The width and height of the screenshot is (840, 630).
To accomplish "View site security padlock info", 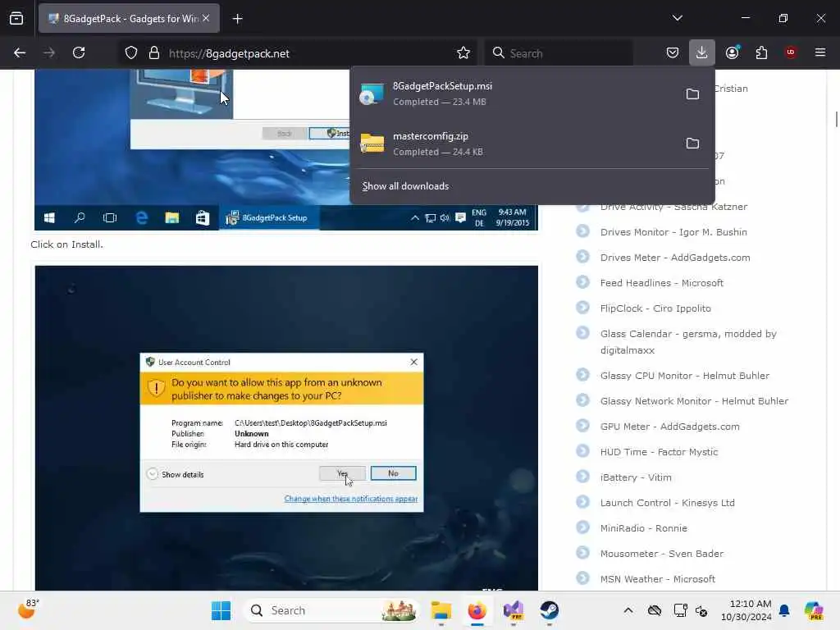I will (153, 53).
